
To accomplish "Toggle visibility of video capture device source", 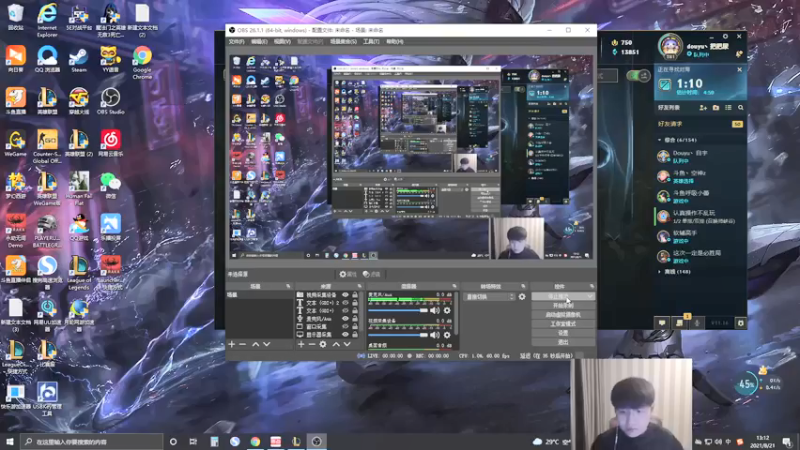I will coord(345,295).
